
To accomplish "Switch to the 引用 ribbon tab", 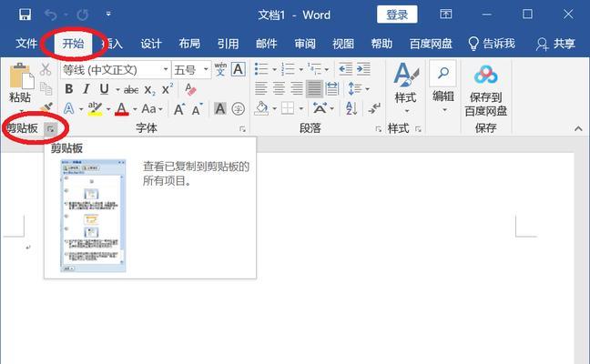I will coord(228,44).
